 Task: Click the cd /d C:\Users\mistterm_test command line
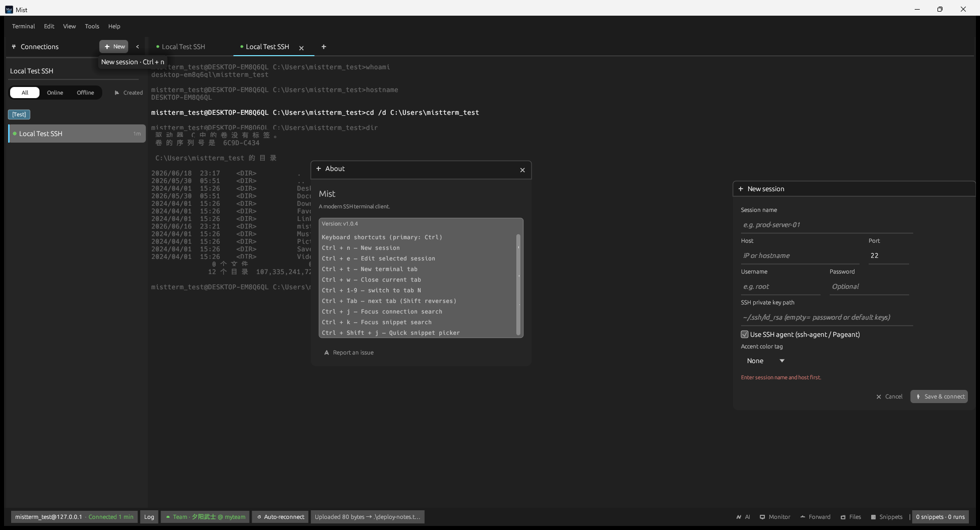[315, 112]
